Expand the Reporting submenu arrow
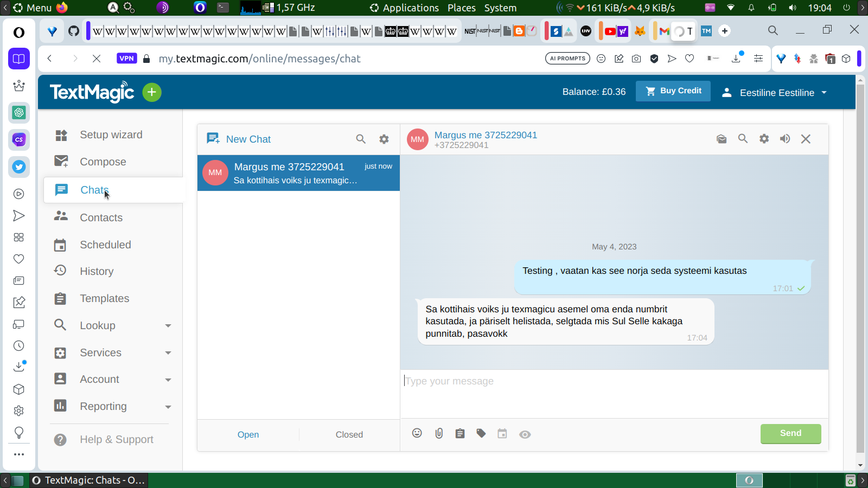The image size is (868, 488). pyautogui.click(x=168, y=407)
